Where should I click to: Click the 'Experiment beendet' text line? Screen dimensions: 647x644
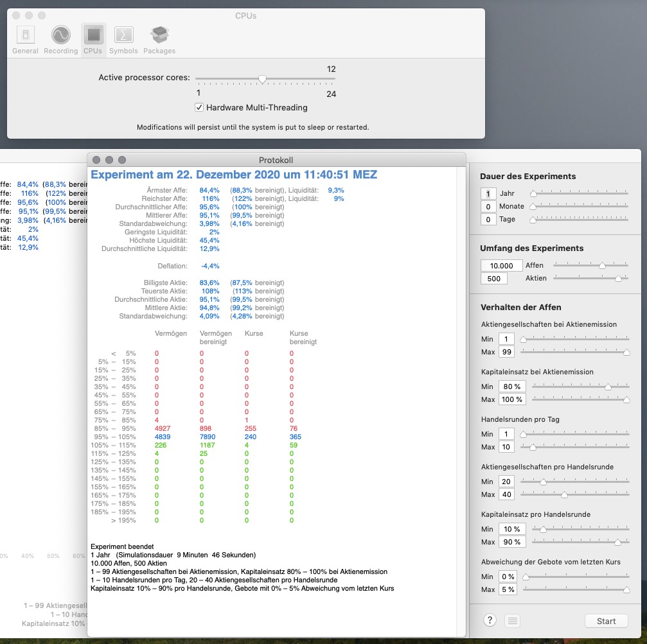pos(122,546)
